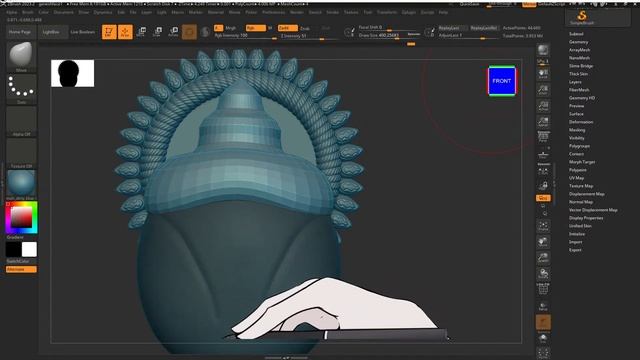Adjust the Draw Size slider

pos(389,36)
